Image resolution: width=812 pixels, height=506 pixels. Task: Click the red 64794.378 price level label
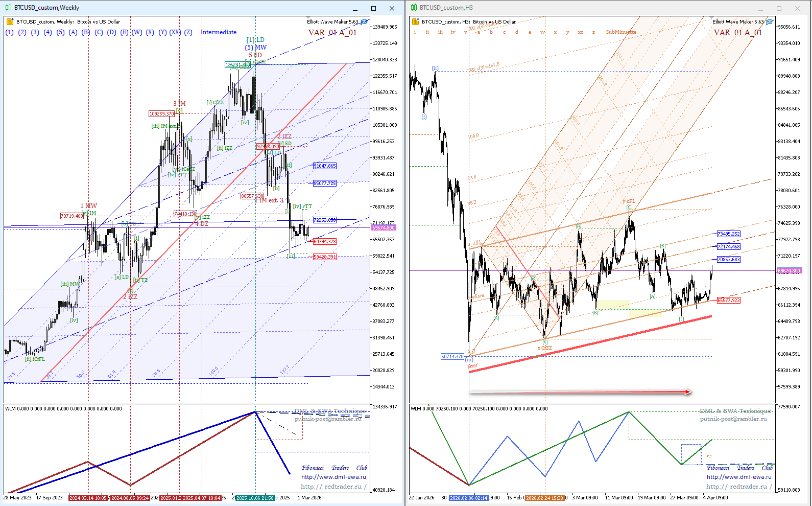pos(325,241)
